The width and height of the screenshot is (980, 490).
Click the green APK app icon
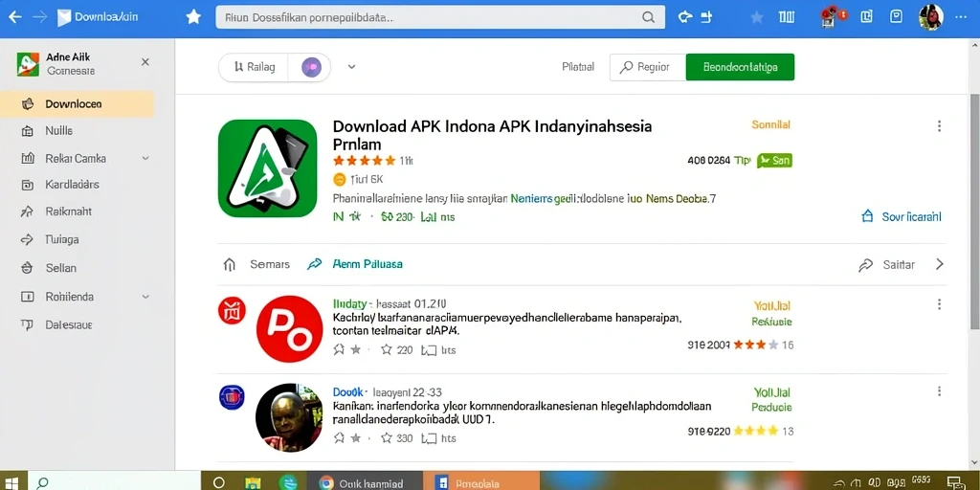tap(268, 168)
